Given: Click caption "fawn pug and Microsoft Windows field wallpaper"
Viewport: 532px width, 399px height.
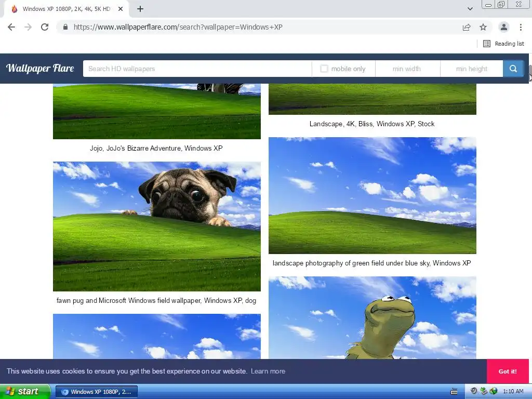Looking at the screenshot, I should (x=128, y=301).
